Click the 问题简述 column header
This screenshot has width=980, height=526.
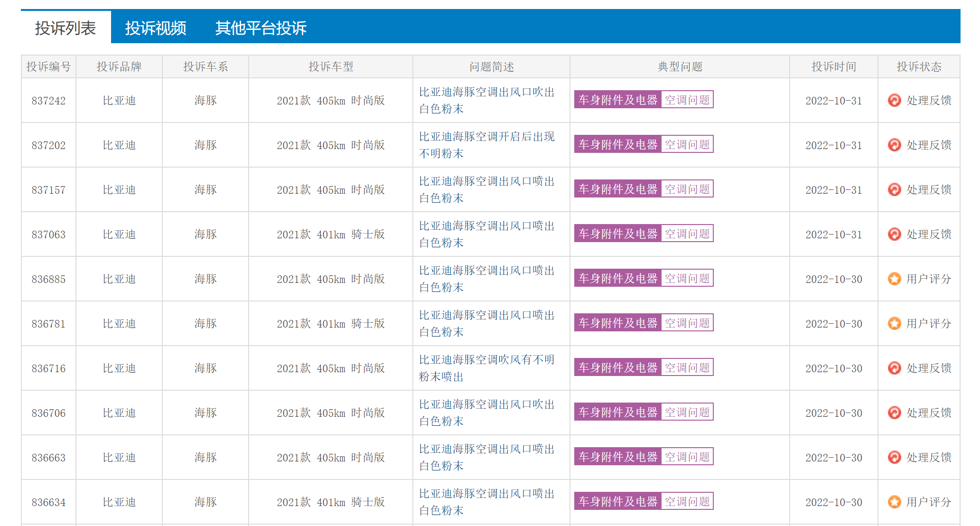tap(492, 66)
